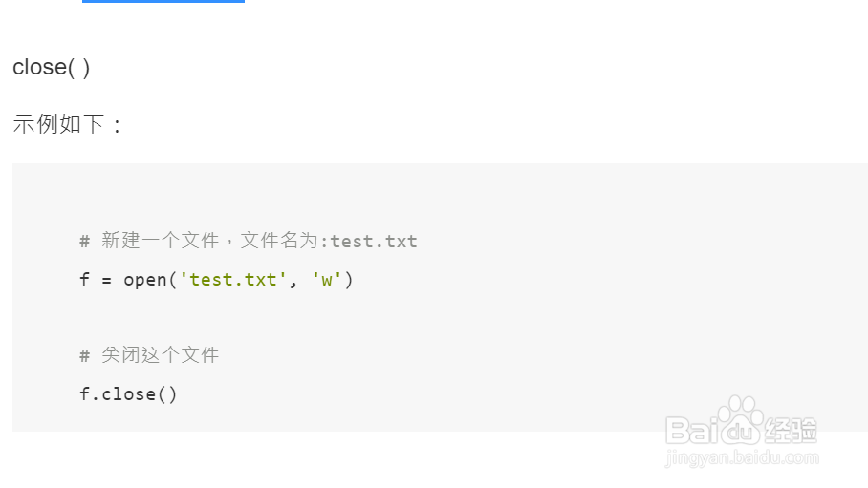The height and width of the screenshot is (488, 868).
Task: Click the "Bai" letters in watermark logo
Action: (691, 431)
